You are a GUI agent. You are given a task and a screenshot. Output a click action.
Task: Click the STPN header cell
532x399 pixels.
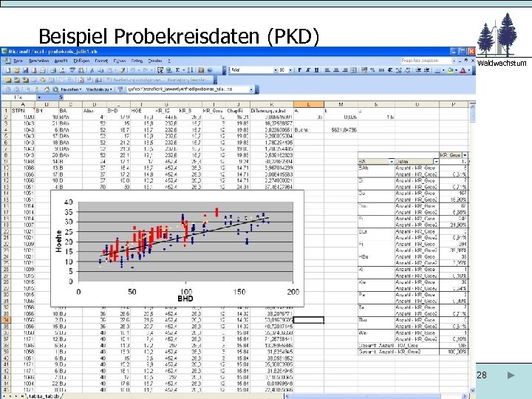[x=23, y=111]
